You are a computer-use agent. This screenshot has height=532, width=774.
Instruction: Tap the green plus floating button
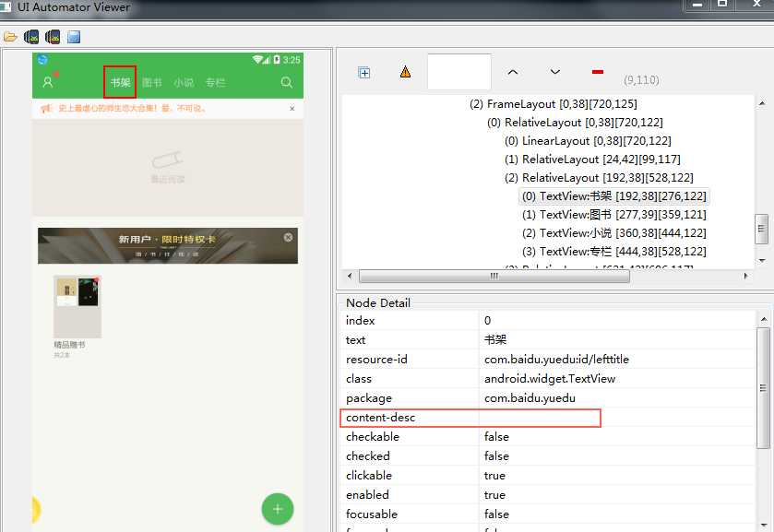coord(278,509)
